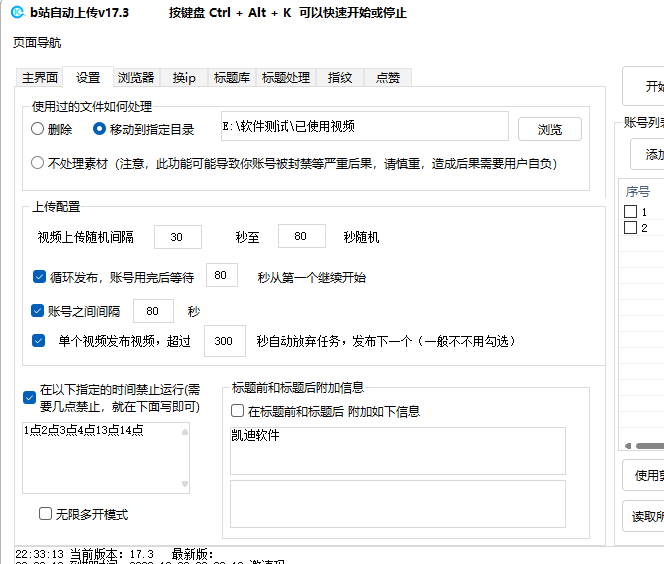The image size is (664, 564).
Task: Switch to the 点赞 tab
Action: point(388,77)
